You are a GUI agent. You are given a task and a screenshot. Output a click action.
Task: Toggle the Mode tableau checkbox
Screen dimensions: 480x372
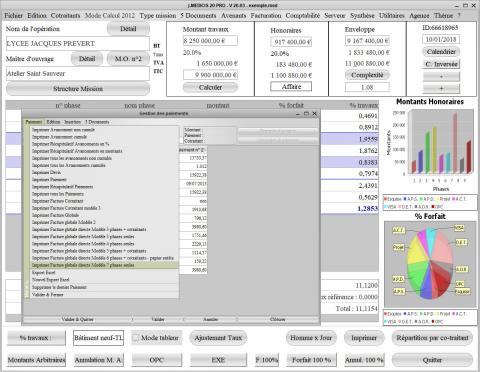click(136, 338)
